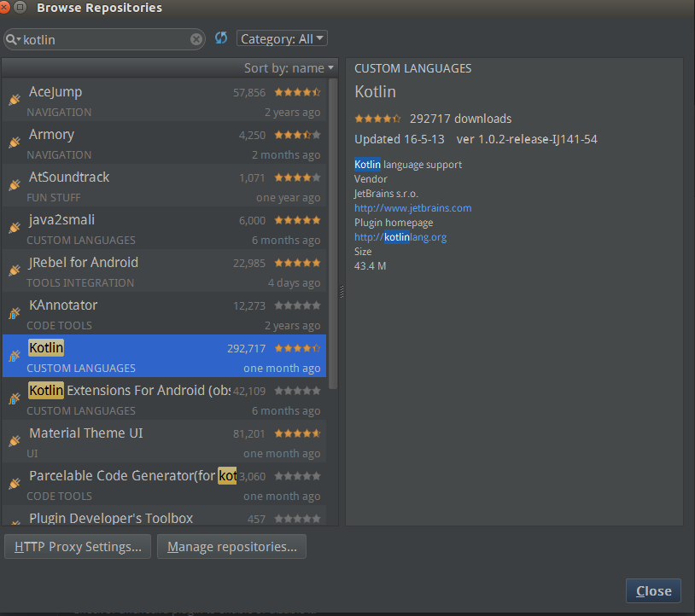Click the JRebel for Android plugin icon
Image resolution: width=695 pixels, height=616 pixels.
click(15, 270)
